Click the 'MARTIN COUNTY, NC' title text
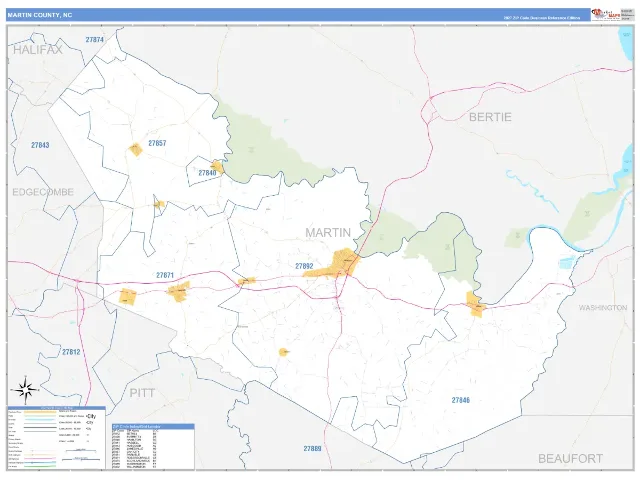The height and width of the screenshot is (480, 640). click(x=40, y=15)
